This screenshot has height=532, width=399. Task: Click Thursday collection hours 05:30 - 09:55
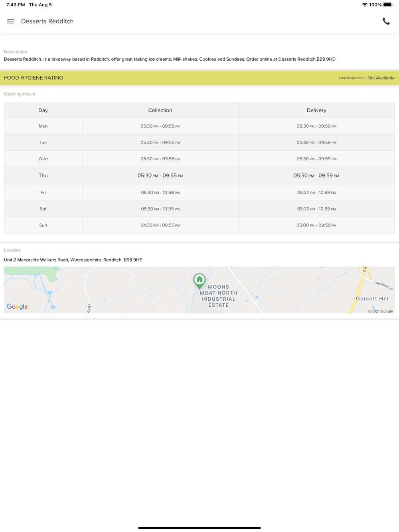click(x=160, y=175)
